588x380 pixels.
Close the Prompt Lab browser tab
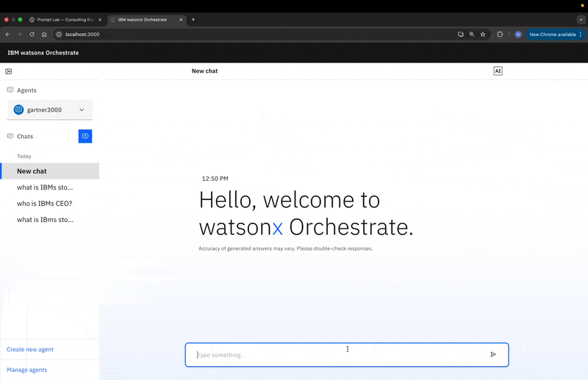(100, 20)
